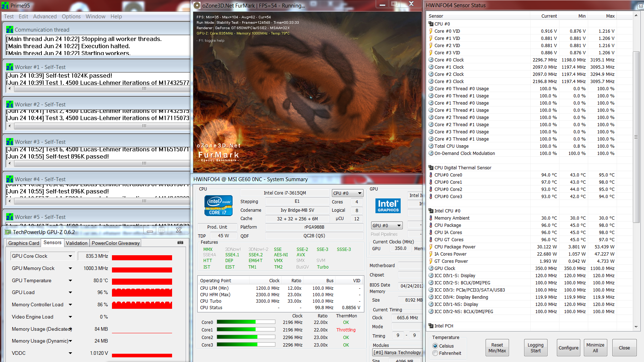Click the CPU #0 sensor group chip icon

(431, 24)
